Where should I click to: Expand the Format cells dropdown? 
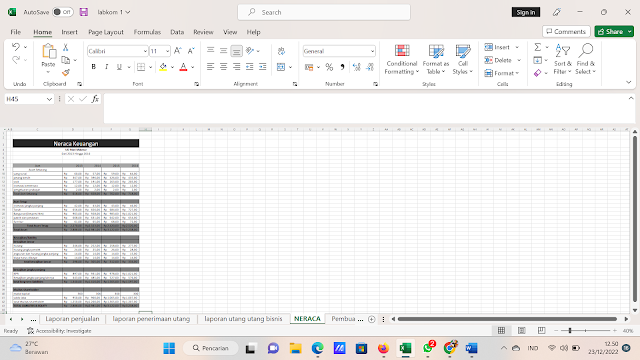tap(517, 73)
